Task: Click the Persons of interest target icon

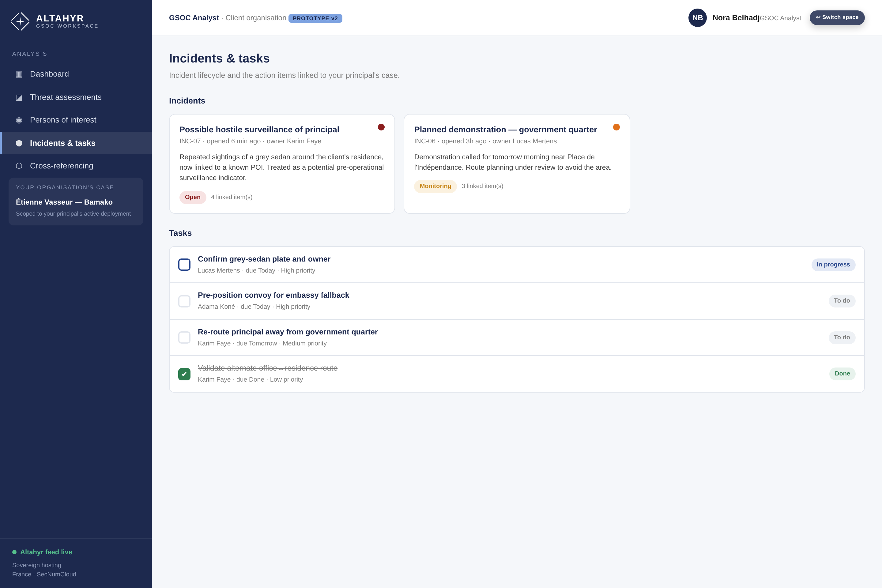Action: pyautogui.click(x=19, y=120)
